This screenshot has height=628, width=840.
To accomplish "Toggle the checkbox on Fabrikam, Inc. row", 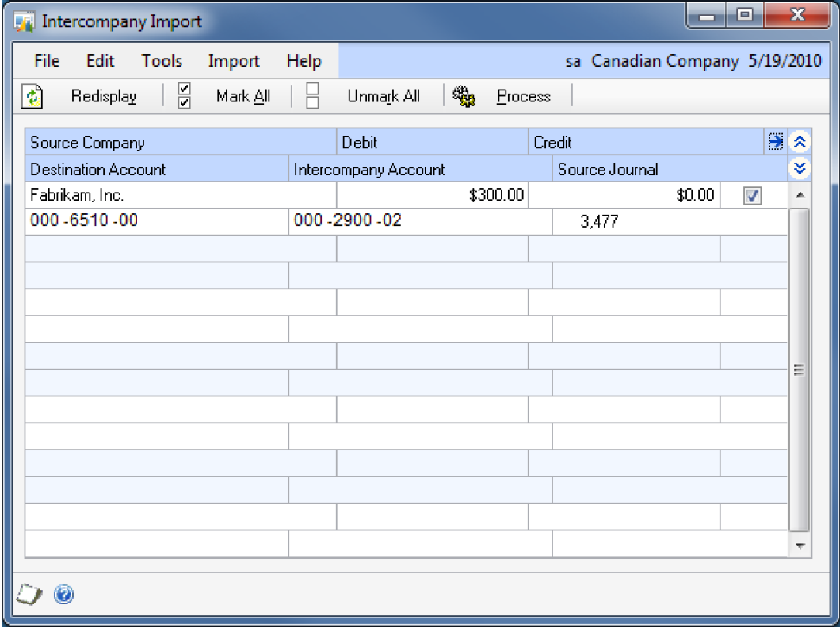I will click(752, 196).
